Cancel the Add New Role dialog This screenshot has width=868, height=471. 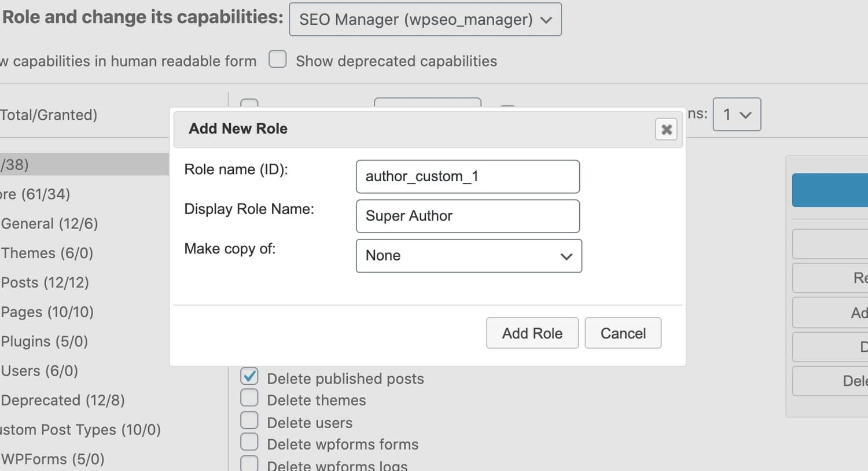click(x=623, y=333)
